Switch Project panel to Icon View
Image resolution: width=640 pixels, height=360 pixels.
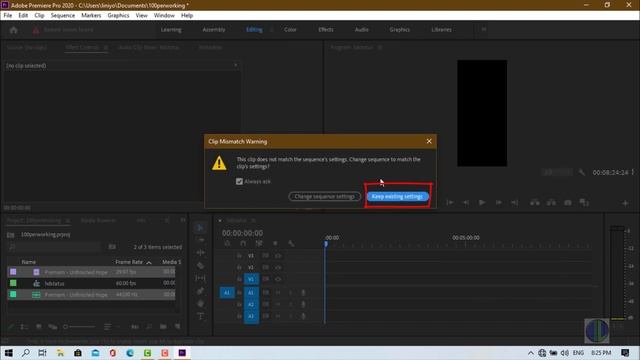tap(39, 327)
